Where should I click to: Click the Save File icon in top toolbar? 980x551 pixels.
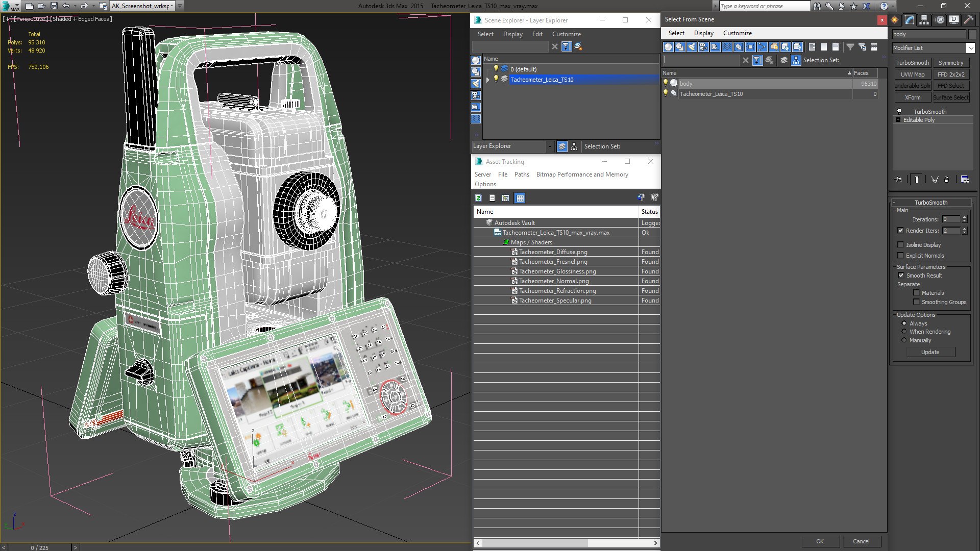click(54, 6)
